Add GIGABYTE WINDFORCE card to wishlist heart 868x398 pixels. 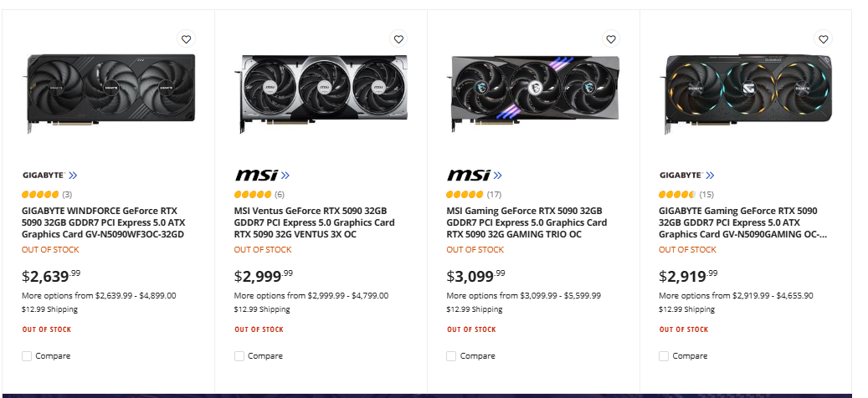tap(186, 38)
